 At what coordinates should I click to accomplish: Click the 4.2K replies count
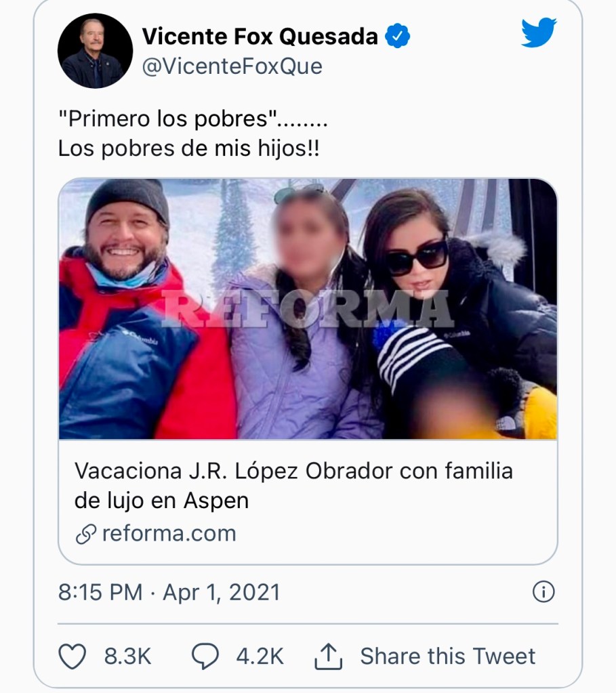260,656
